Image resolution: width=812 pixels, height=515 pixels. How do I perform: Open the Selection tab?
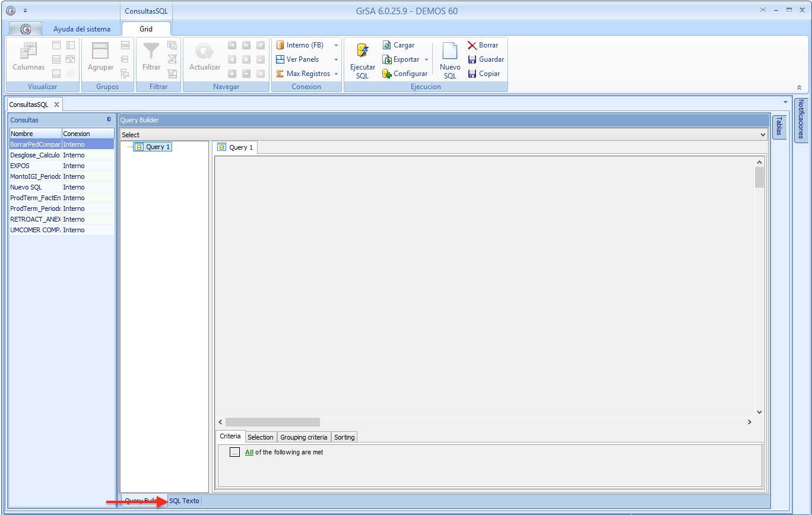tap(261, 437)
